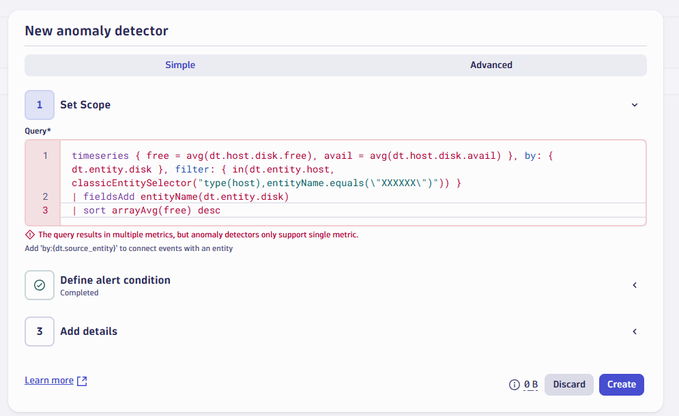This screenshot has height=416, width=679.
Task: Click line number 3 in editor gutter
Action: tap(44, 211)
